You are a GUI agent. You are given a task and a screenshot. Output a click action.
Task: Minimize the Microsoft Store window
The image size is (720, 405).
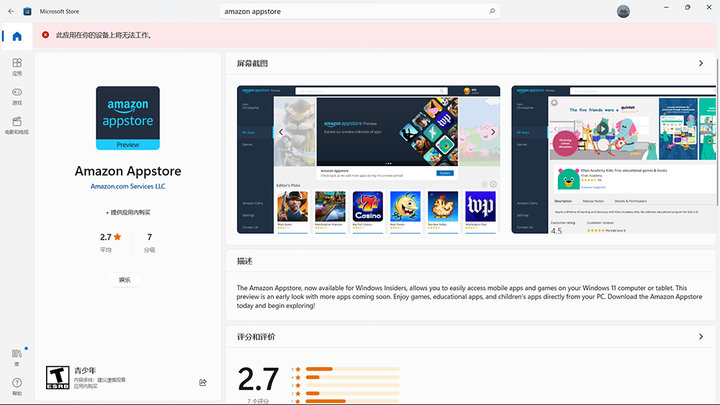coord(666,7)
